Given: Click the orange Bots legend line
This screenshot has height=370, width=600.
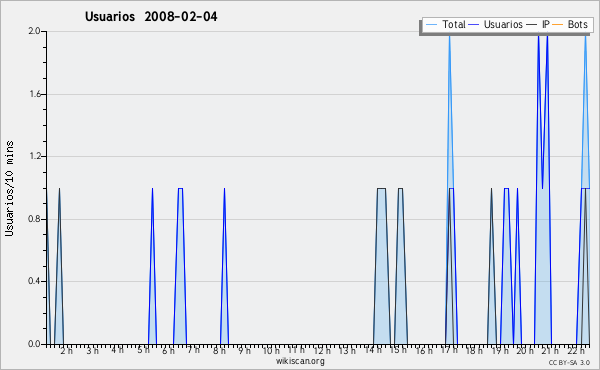Looking at the screenshot, I should coord(558,24).
